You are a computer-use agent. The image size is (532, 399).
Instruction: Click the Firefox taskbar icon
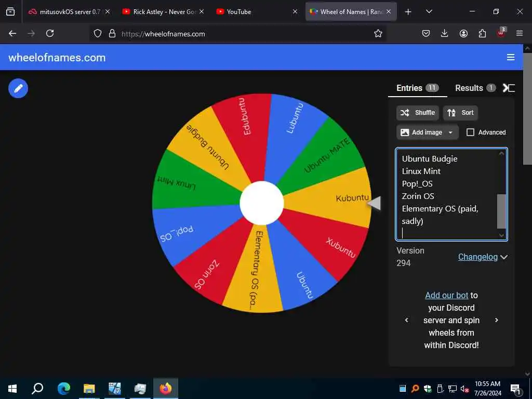[x=166, y=389]
